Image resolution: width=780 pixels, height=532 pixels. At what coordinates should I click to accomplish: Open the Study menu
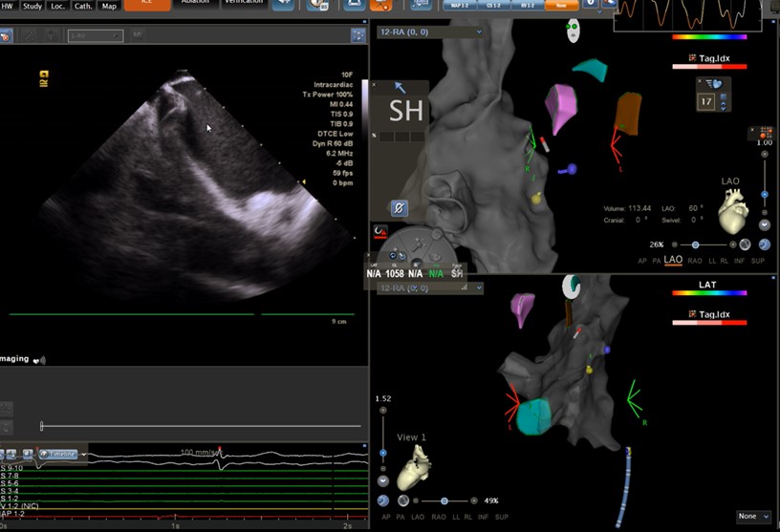point(32,6)
